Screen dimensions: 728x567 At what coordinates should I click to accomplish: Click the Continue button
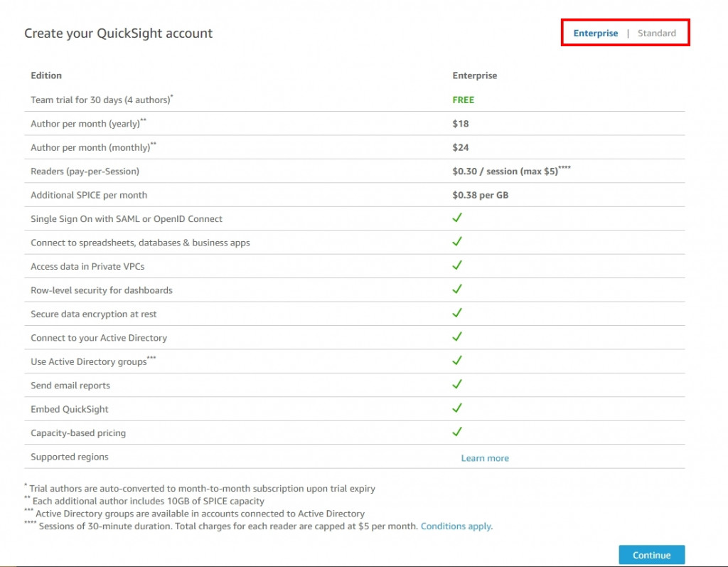651,555
